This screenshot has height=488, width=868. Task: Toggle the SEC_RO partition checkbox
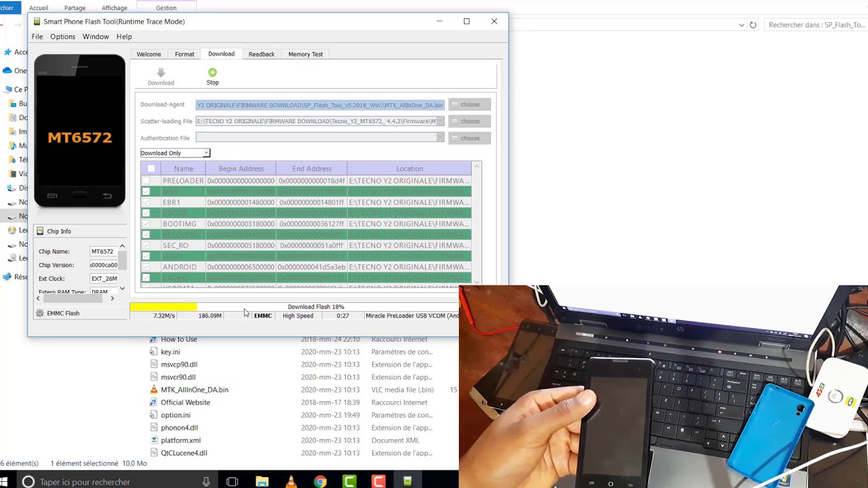pyautogui.click(x=146, y=245)
